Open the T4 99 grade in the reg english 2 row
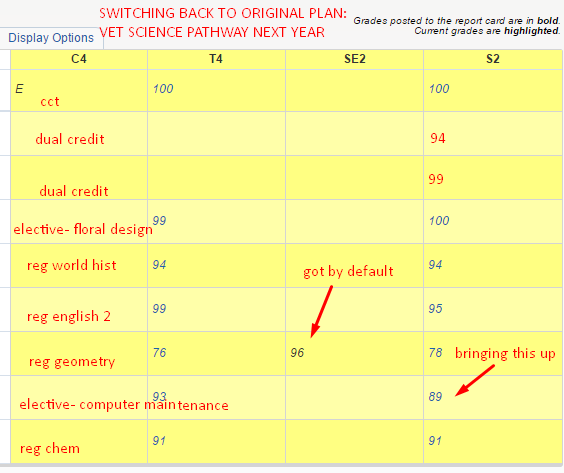 click(159, 308)
